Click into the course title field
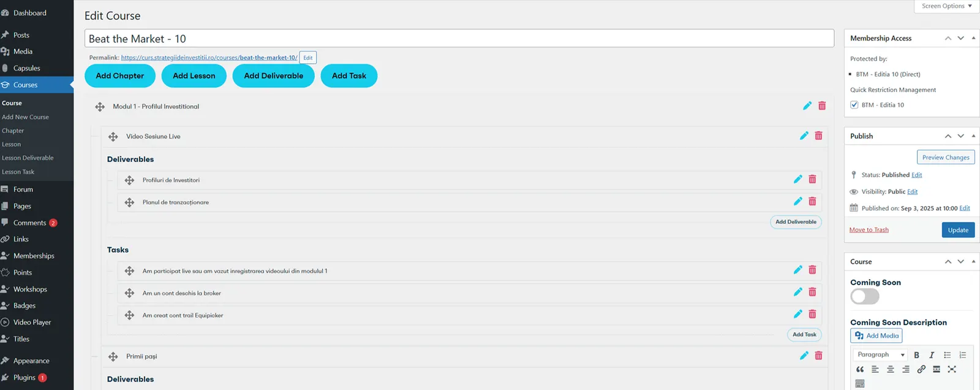Screen dimensions: 980x390 tap(459, 39)
